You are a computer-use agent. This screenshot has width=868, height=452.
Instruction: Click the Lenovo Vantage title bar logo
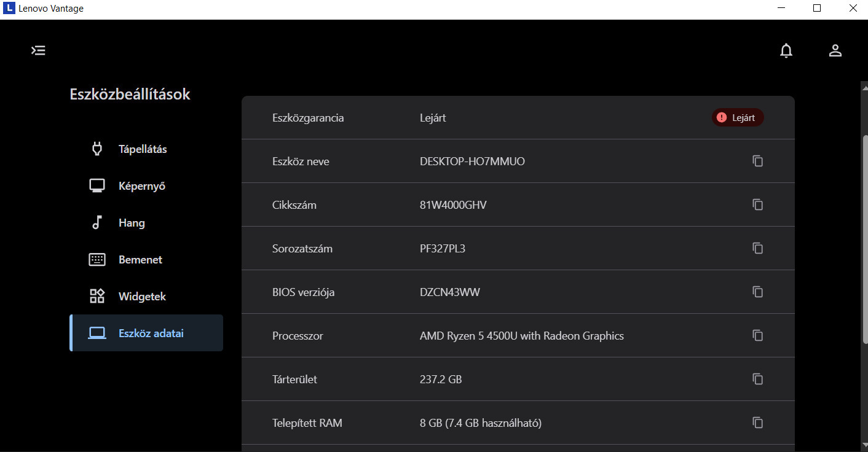click(9, 9)
